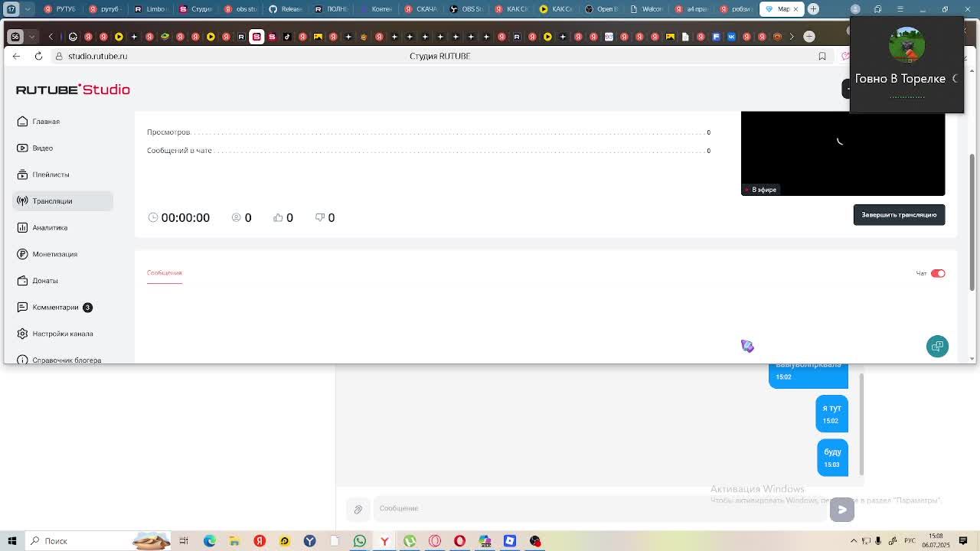
Task: Expand the 56 bookmarks group dropdown
Action: tap(31, 37)
